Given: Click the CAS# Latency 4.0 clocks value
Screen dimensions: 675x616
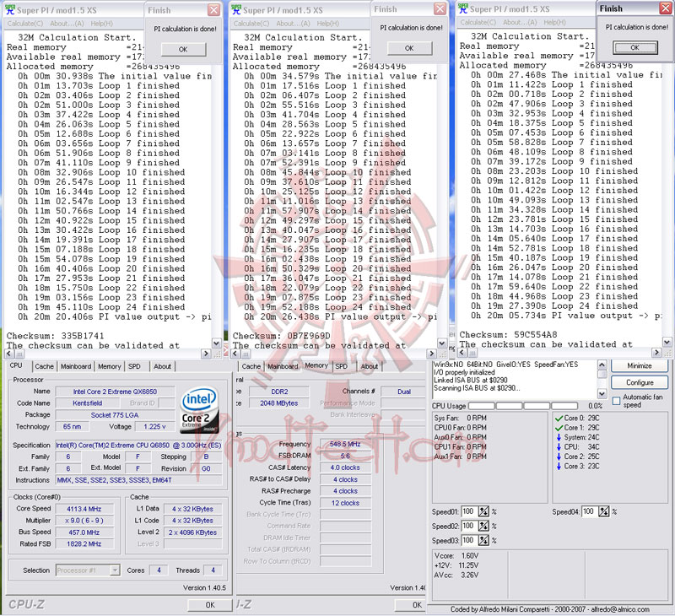Looking at the screenshot, I should click(345, 467).
